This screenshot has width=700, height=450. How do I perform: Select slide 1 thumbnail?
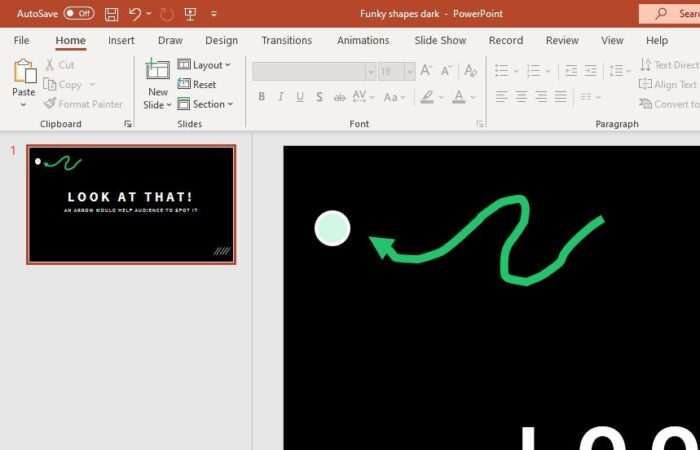click(131, 204)
